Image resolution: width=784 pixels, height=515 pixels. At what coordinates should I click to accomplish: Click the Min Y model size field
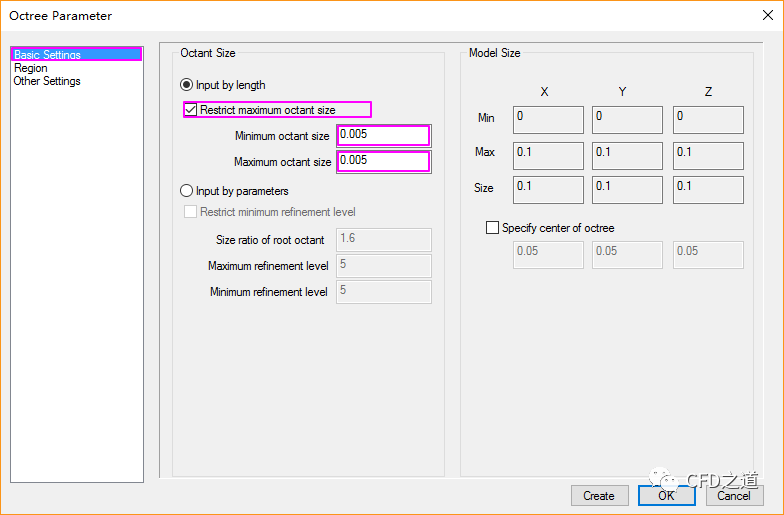click(627, 119)
